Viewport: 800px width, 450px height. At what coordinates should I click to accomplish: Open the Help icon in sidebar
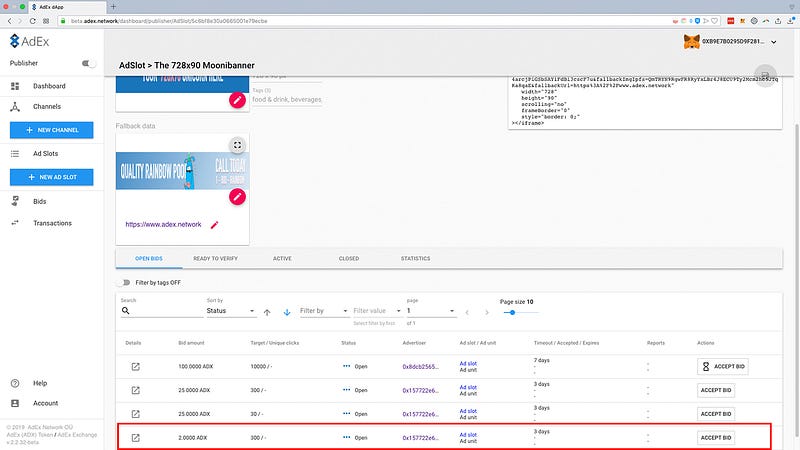pos(15,383)
